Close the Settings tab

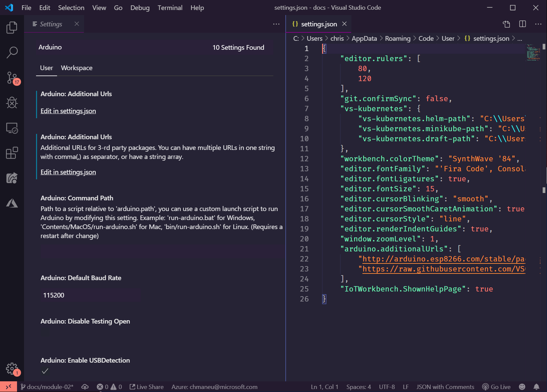pyautogui.click(x=77, y=24)
